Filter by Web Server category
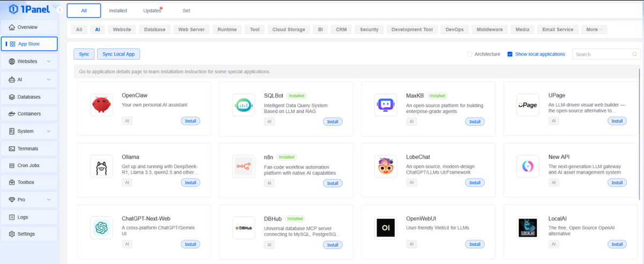644x264 pixels. tap(192, 30)
